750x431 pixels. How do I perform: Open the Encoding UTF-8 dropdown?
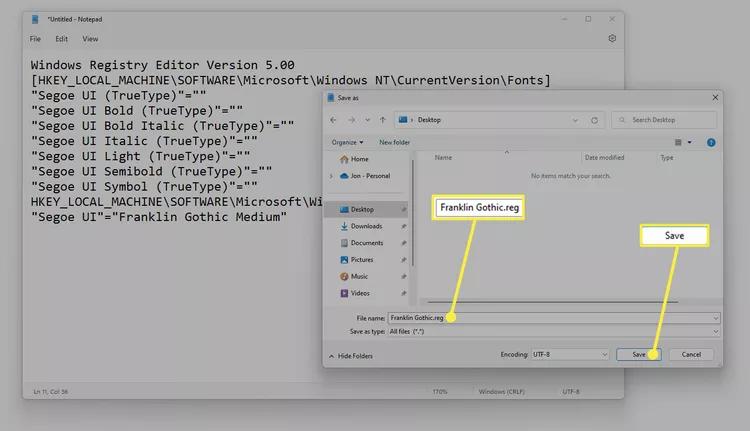(x=570, y=354)
